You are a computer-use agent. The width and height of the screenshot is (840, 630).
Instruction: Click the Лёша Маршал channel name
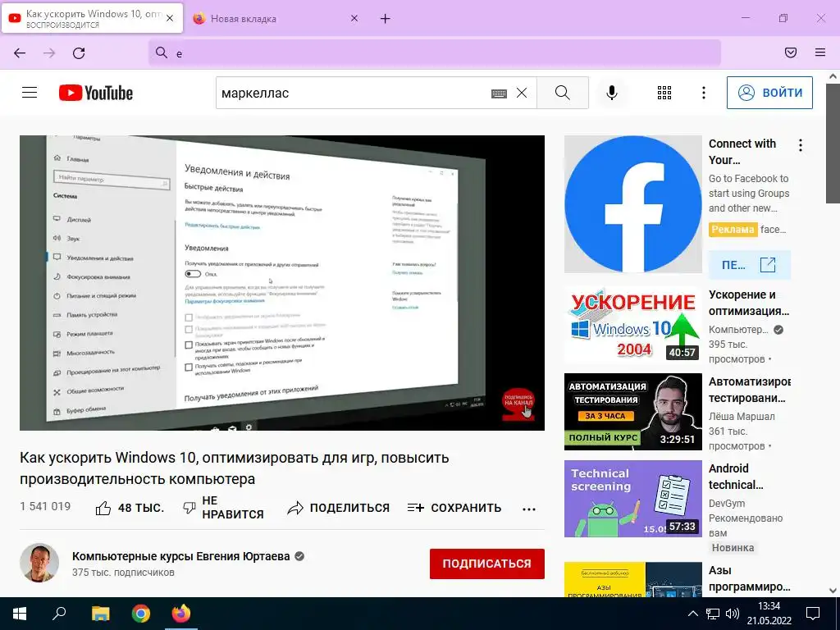point(742,416)
